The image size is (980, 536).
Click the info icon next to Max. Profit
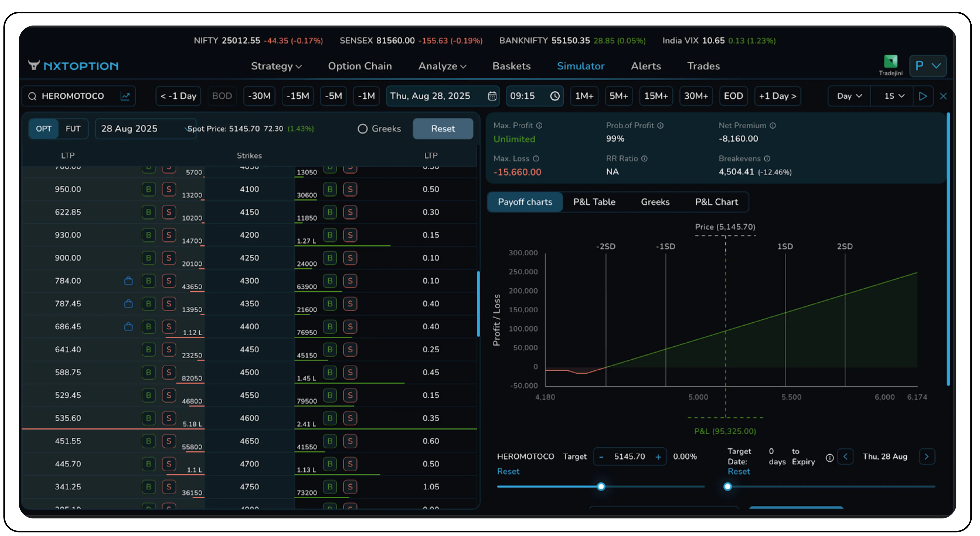[x=539, y=125]
